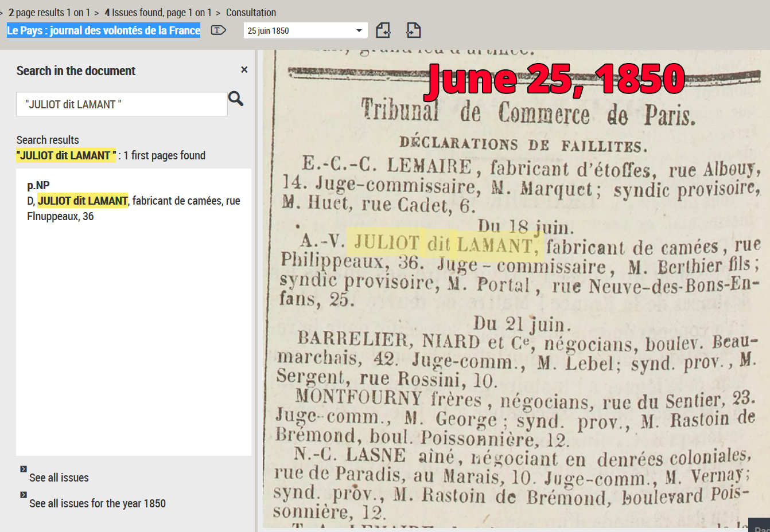Close the Search in the document panel
The width and height of the screenshot is (770, 532).
244,70
